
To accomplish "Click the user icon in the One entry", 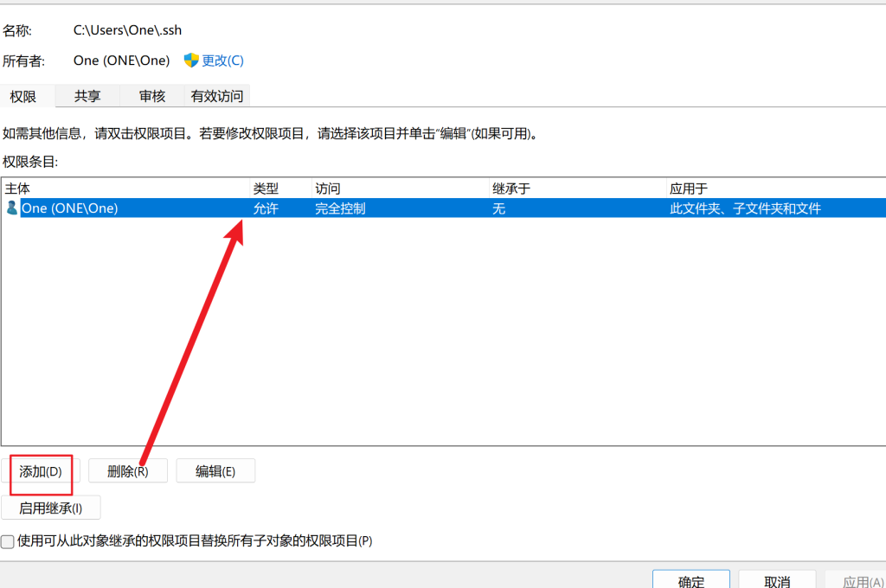I will click(x=11, y=208).
